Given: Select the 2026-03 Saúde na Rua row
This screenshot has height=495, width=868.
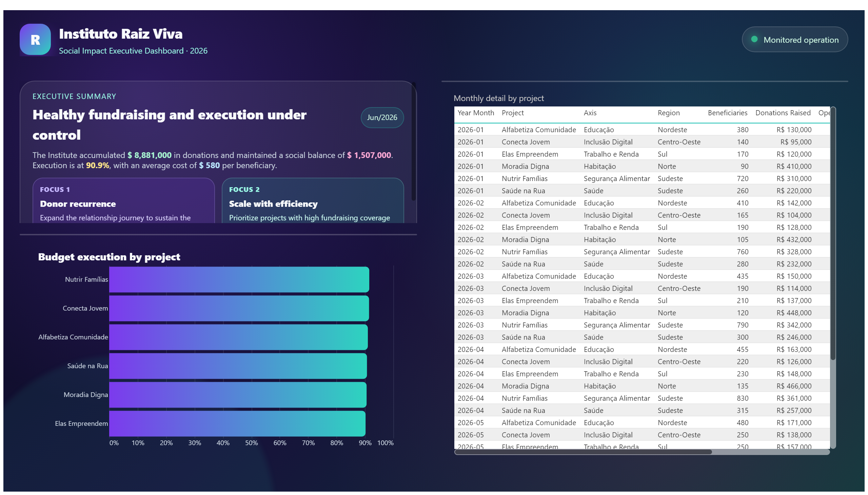Looking at the screenshot, I should 642,337.
